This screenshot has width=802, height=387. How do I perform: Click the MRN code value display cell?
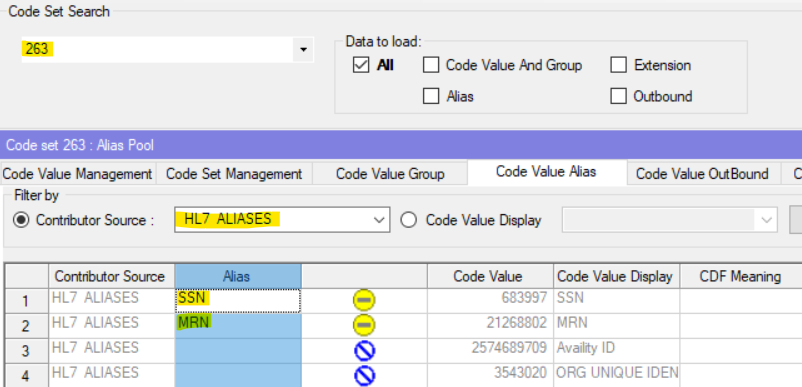[x=616, y=326]
